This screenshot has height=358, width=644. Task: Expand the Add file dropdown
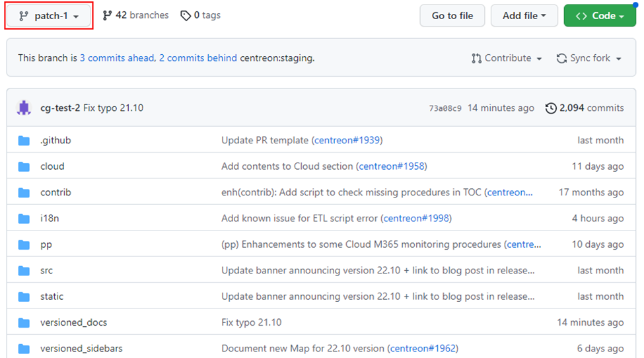coord(524,16)
